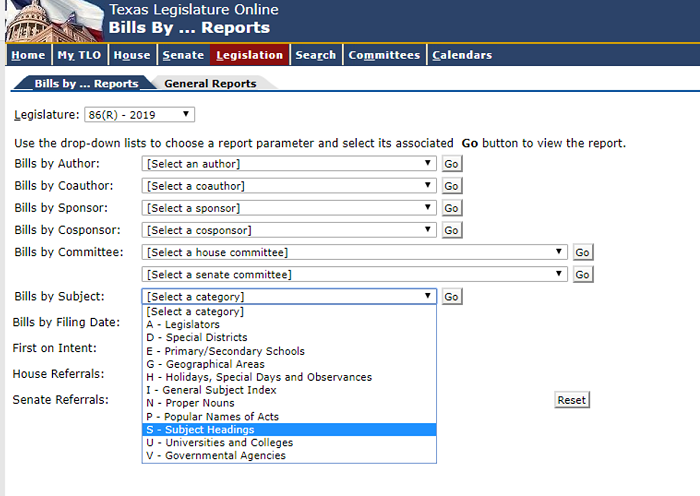
Task: Switch to the Bills by ... Reports tab
Action: pyautogui.click(x=86, y=83)
